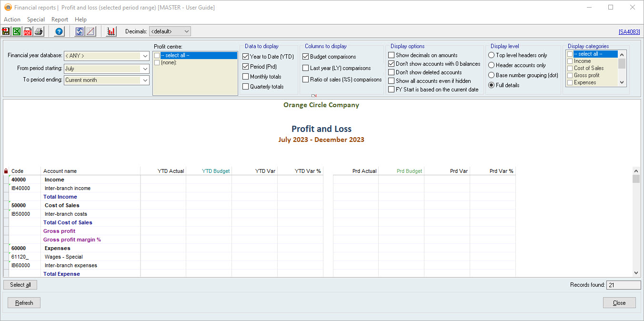Open the red bar chart icon
Viewport: 644px width, 321px height.
[111, 31]
